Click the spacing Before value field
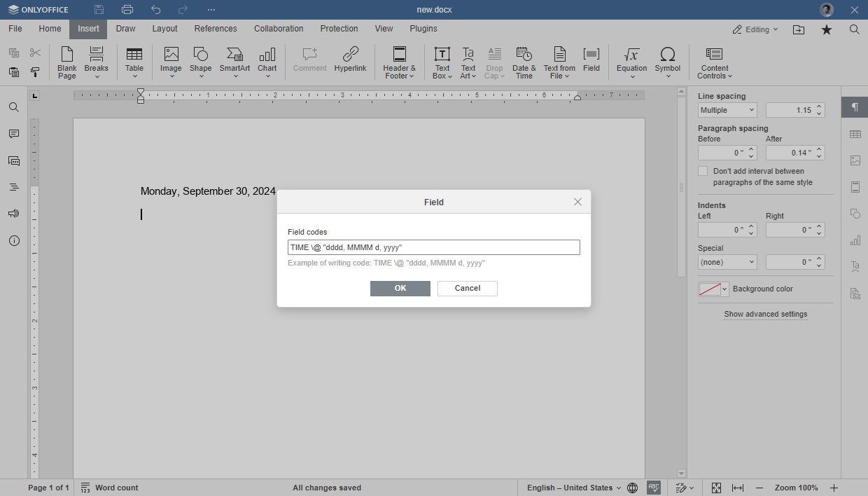 [722, 153]
